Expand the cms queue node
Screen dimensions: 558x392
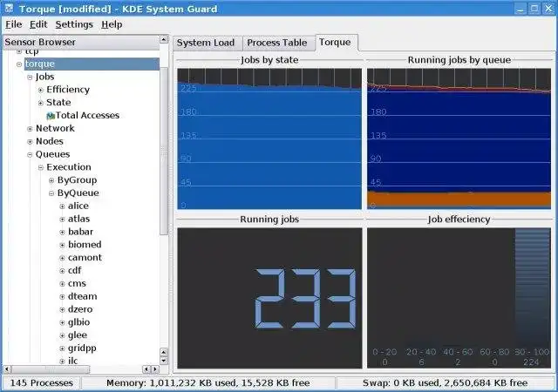click(62, 284)
